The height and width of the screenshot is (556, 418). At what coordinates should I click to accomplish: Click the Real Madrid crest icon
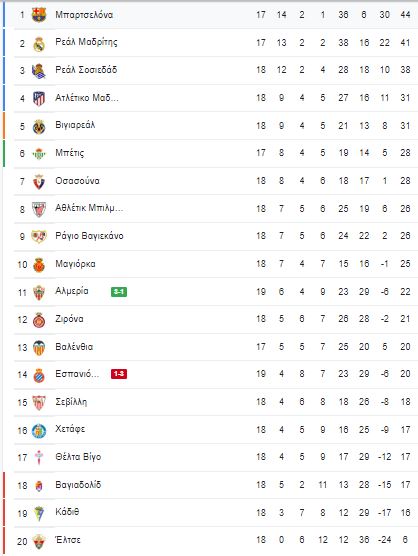(x=39, y=44)
